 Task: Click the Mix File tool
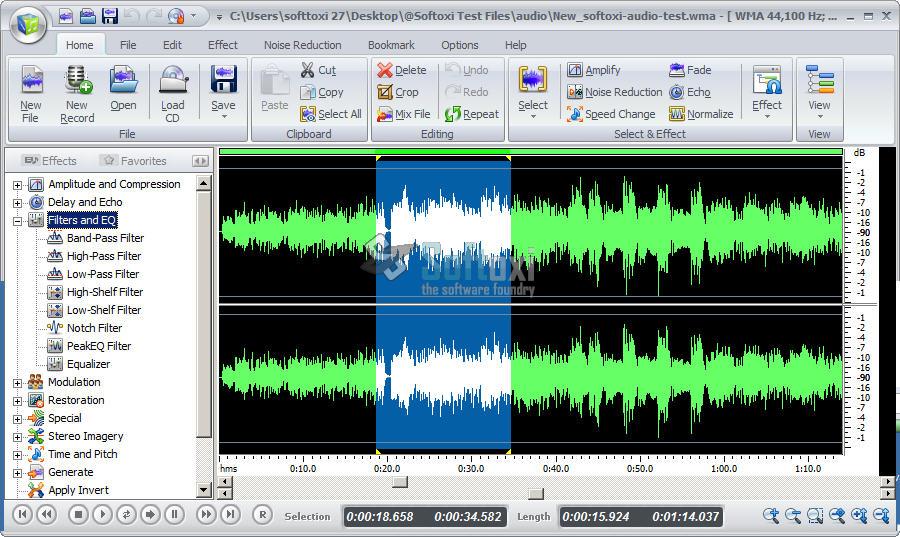(x=404, y=114)
